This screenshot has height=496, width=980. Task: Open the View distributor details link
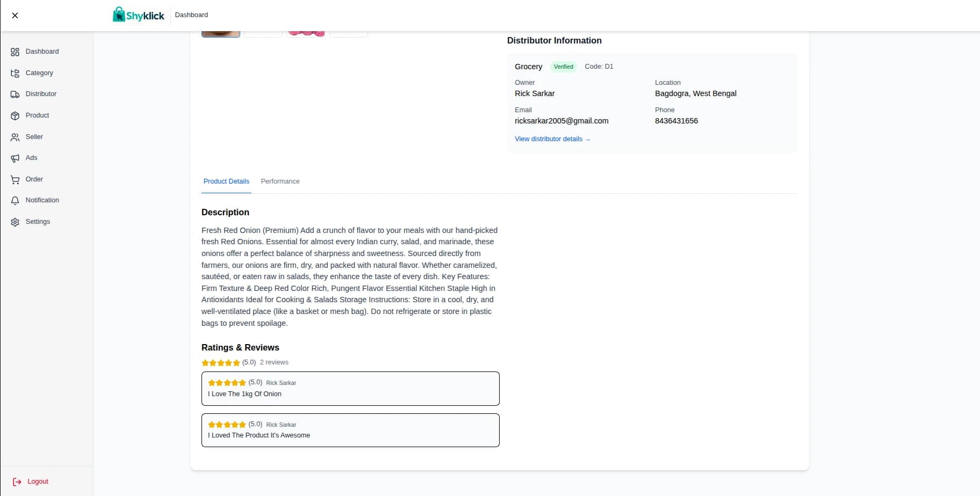[552, 139]
